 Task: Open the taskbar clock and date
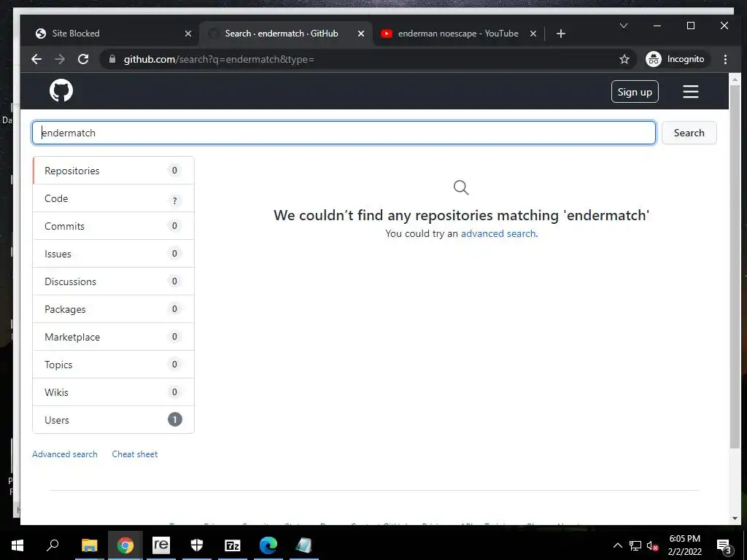[x=684, y=545]
